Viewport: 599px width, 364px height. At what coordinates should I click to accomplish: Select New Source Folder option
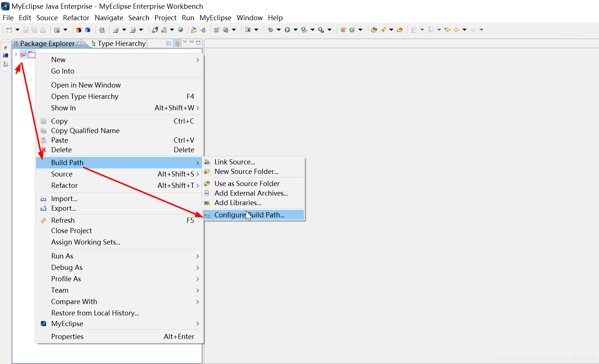pos(254,171)
